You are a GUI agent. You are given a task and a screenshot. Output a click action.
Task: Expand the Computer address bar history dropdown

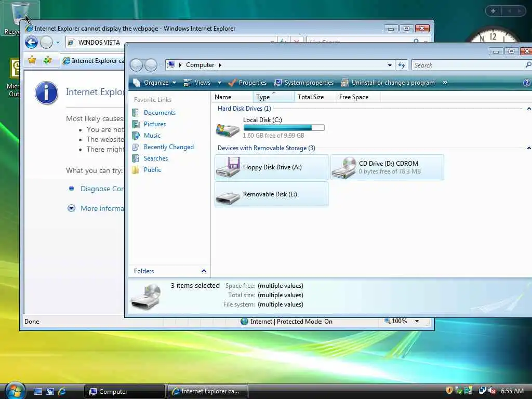tap(390, 65)
